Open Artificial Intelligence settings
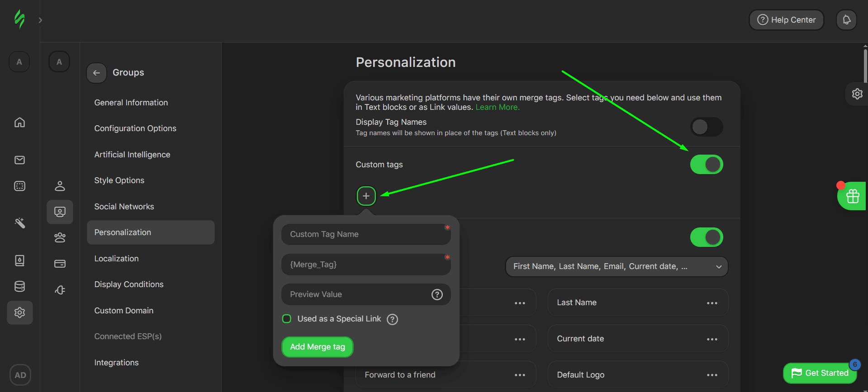868x392 pixels. pos(151,155)
